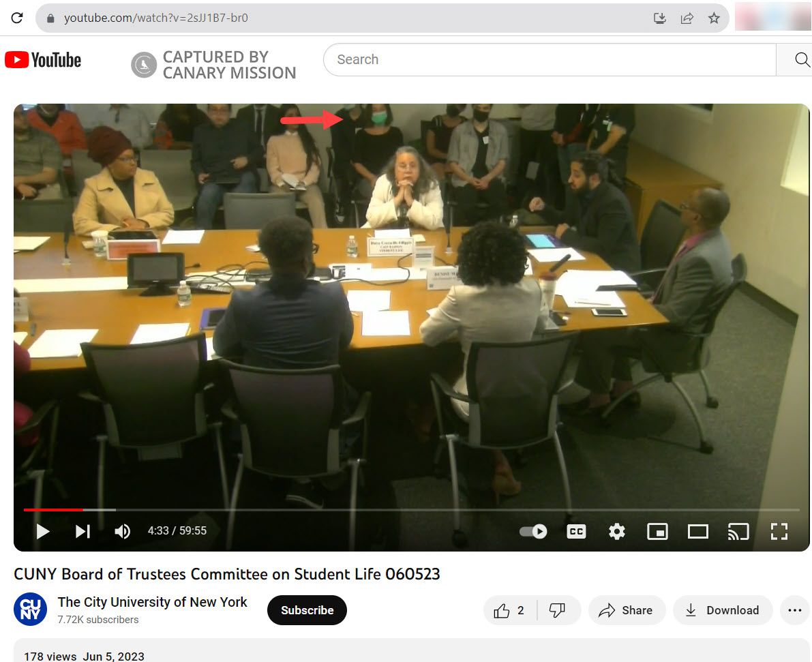This screenshot has width=812, height=662.
Task: Cast video to a TV
Action: tap(738, 531)
